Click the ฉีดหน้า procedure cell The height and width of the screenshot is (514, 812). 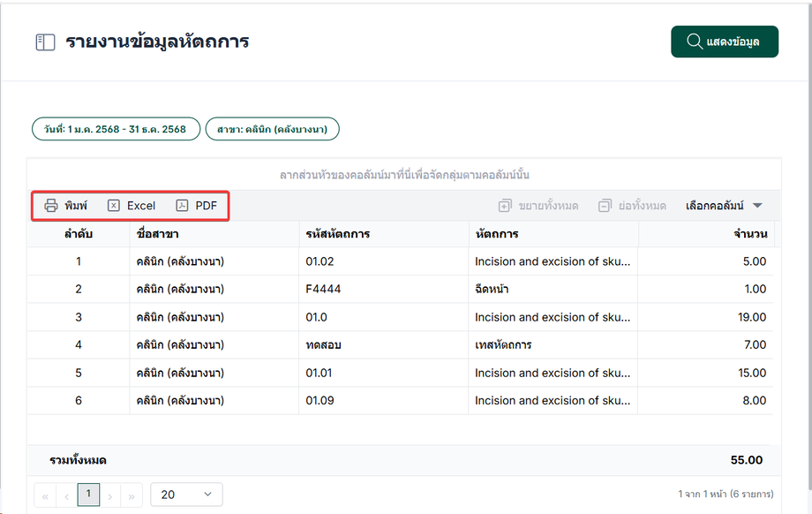(x=553, y=289)
